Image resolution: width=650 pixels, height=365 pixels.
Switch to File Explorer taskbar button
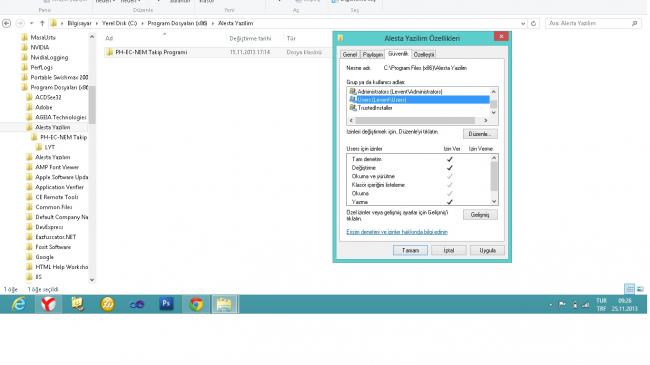224,304
